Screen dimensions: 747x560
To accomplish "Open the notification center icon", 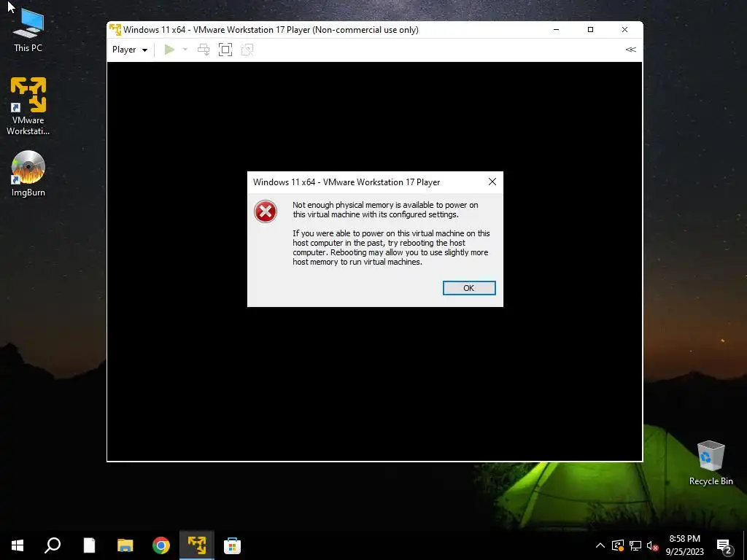I will click(724, 545).
